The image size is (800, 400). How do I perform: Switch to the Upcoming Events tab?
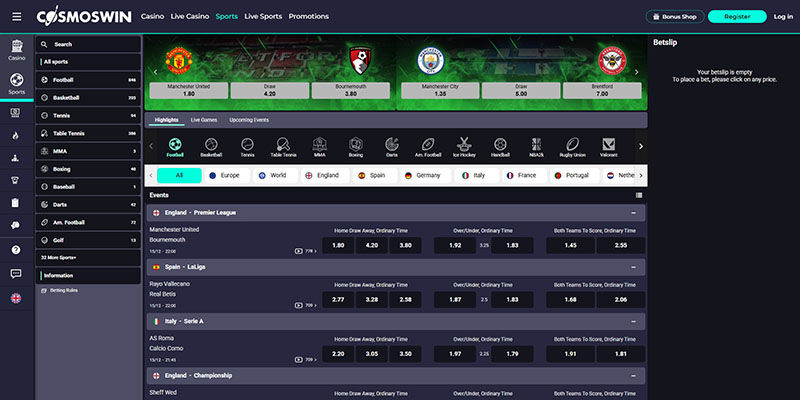(x=249, y=120)
